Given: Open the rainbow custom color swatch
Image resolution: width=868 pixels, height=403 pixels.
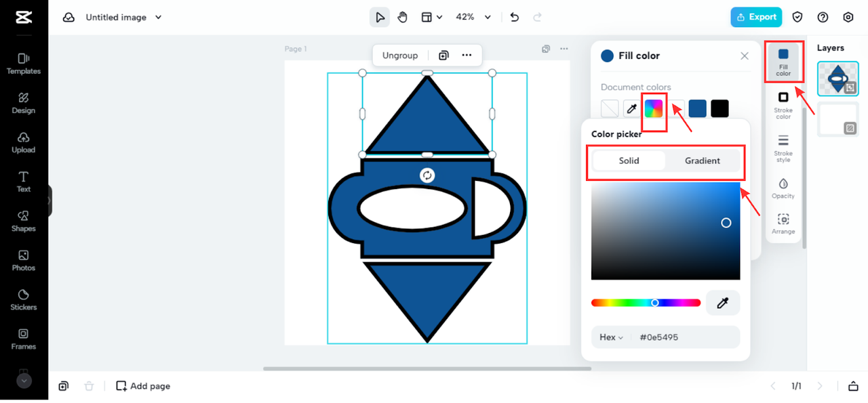Looking at the screenshot, I should [x=654, y=108].
